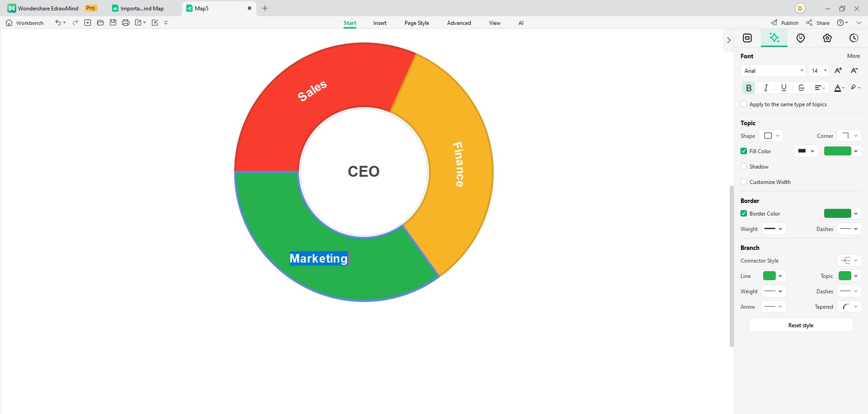Open the topic Shape dropdown
This screenshot has width=868, height=414.
(771, 136)
